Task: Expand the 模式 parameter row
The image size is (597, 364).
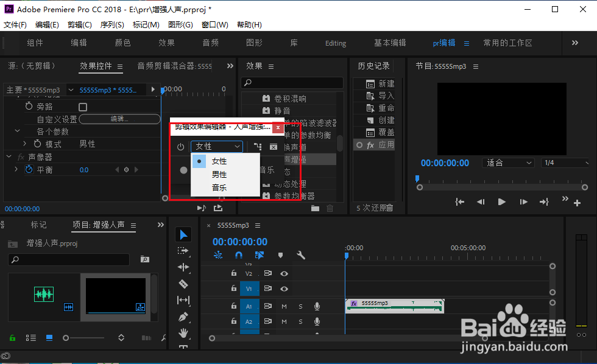Action: (25, 144)
